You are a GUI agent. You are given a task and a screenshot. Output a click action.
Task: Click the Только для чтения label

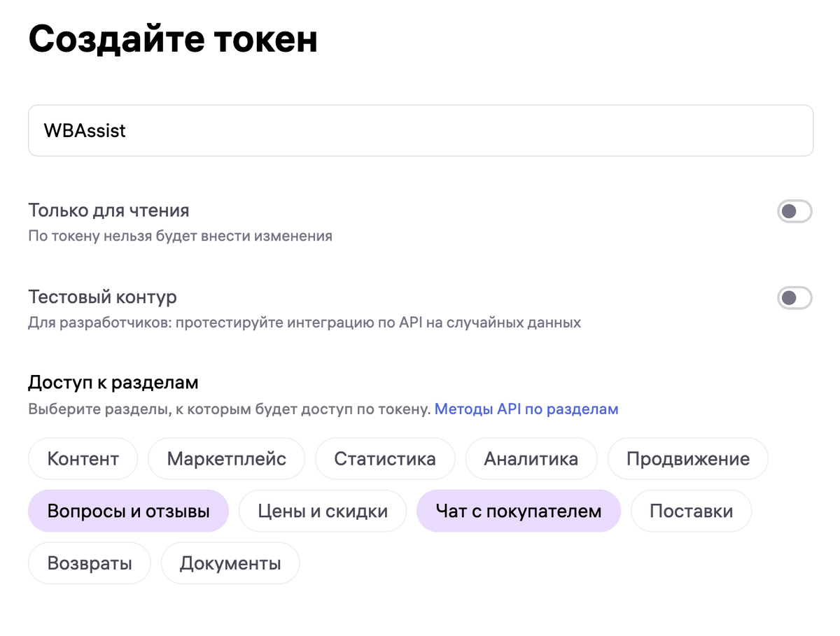pos(108,210)
